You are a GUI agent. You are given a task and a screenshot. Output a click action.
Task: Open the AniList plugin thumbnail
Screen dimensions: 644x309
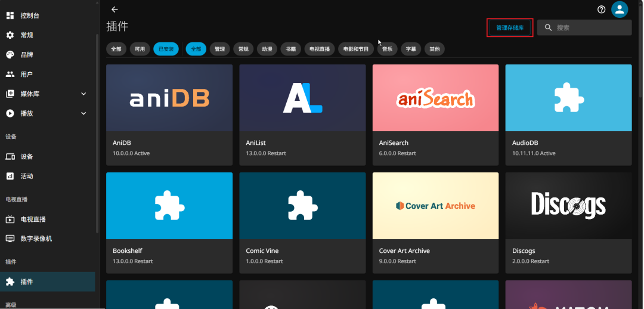302,98
